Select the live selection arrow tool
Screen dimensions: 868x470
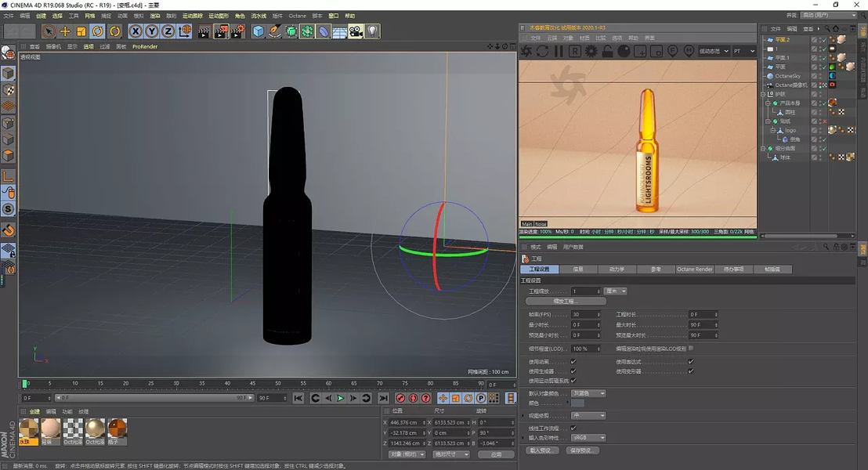point(49,31)
